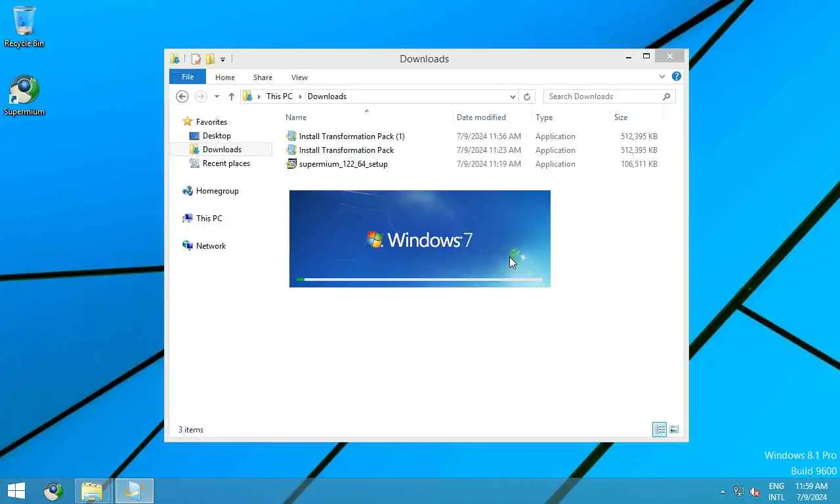Open Explorer Help icon
The image size is (840, 504).
tap(677, 77)
